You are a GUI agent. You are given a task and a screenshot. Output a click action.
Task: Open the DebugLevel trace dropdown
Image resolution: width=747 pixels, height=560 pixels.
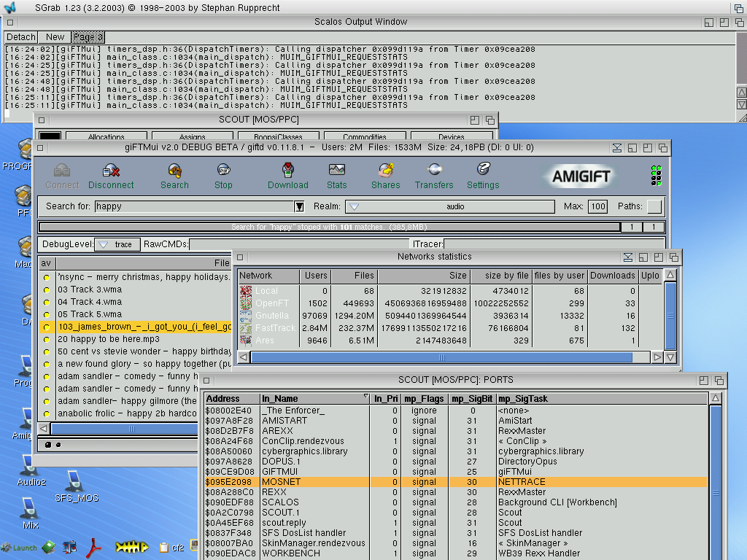click(x=117, y=244)
